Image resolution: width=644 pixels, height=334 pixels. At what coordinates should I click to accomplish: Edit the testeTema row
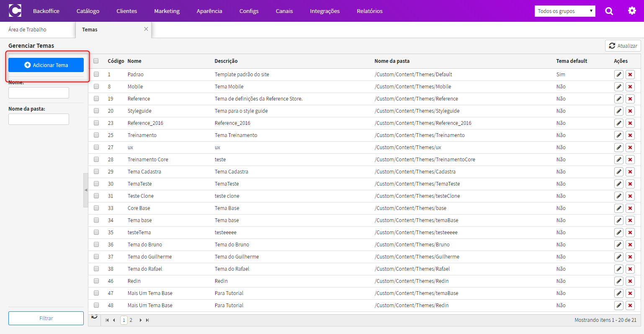click(x=619, y=233)
